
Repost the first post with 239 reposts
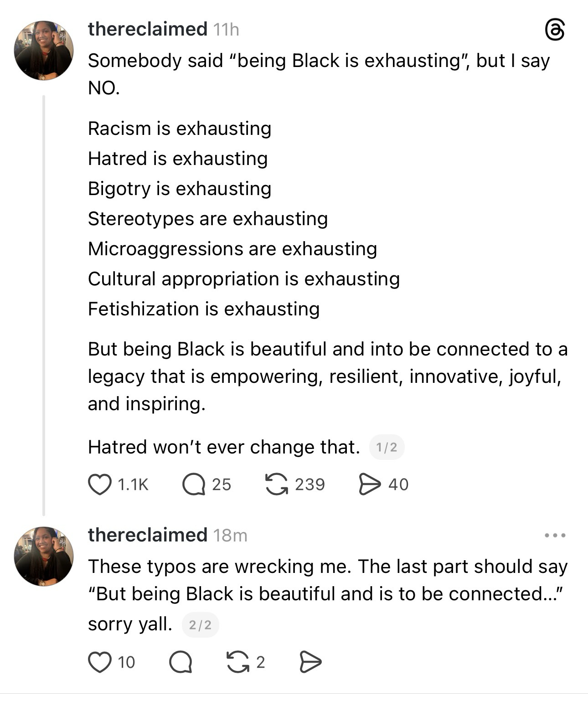coord(277,484)
